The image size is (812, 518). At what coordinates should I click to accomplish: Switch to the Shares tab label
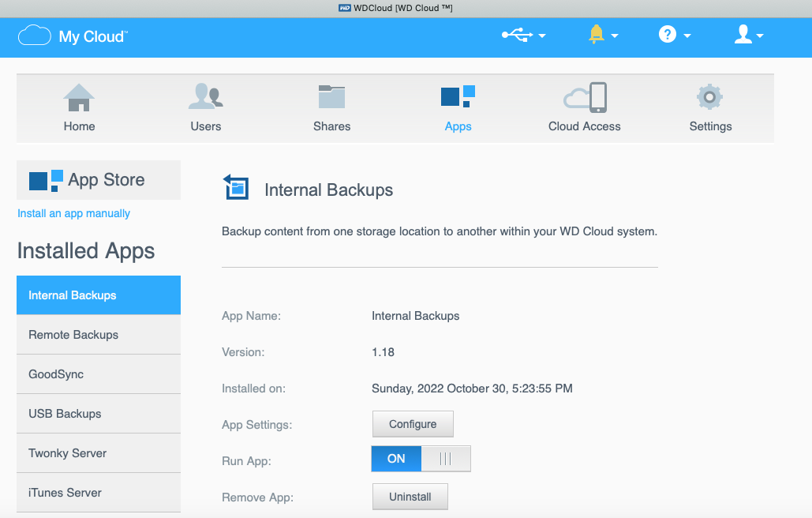pyautogui.click(x=332, y=126)
